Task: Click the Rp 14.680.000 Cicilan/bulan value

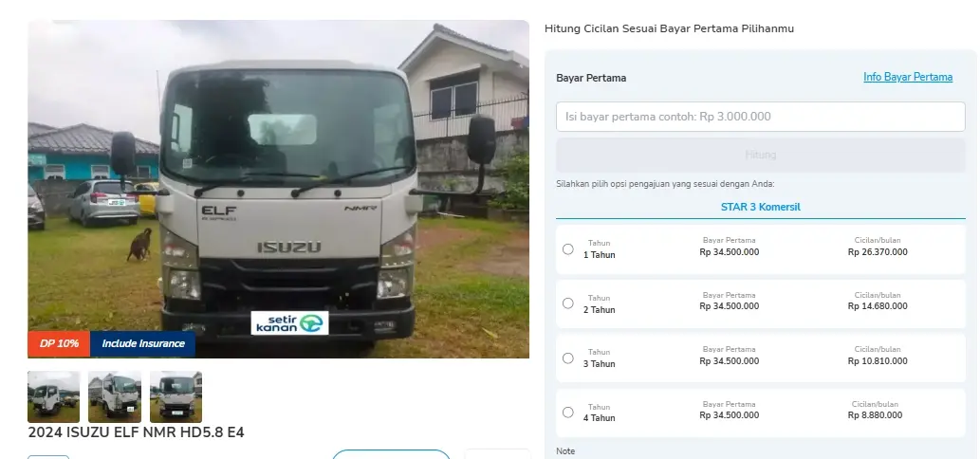Action: (878, 306)
